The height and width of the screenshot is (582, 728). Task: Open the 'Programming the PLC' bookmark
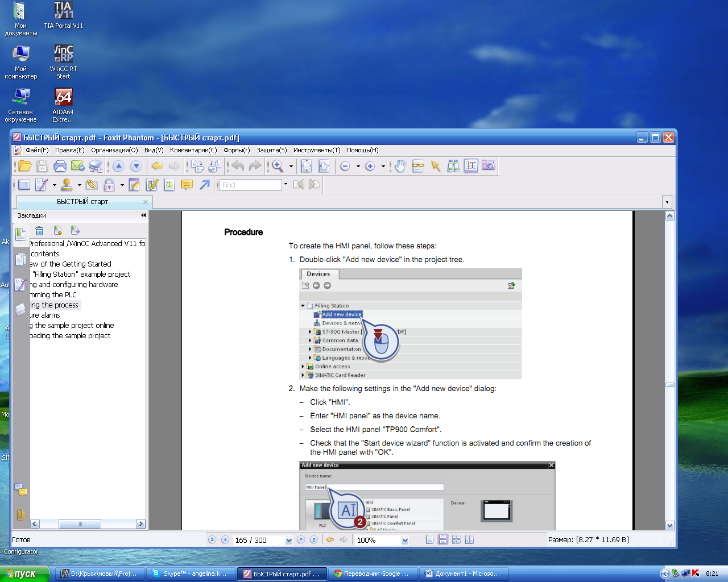click(x=53, y=294)
